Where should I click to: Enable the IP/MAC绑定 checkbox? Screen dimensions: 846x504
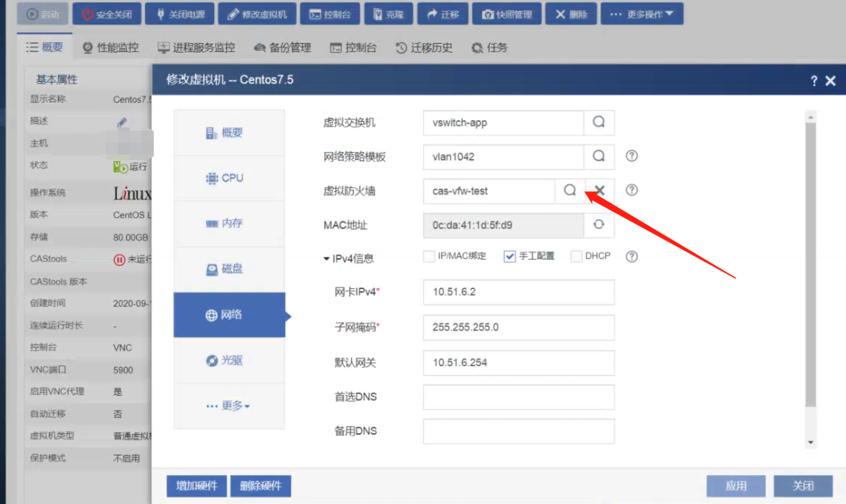coord(429,256)
